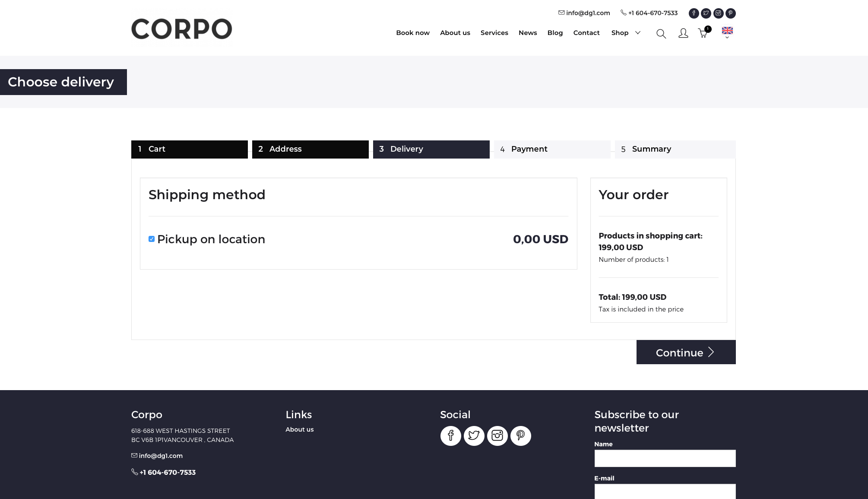Screen dimensions: 868x499
Task: Click the Continue button
Action: [686, 352]
